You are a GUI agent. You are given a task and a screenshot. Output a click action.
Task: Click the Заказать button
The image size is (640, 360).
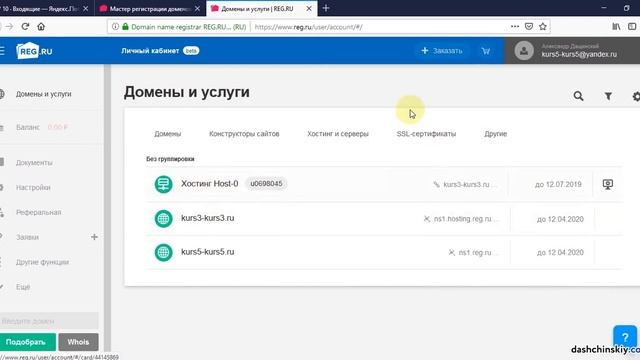tap(442, 51)
